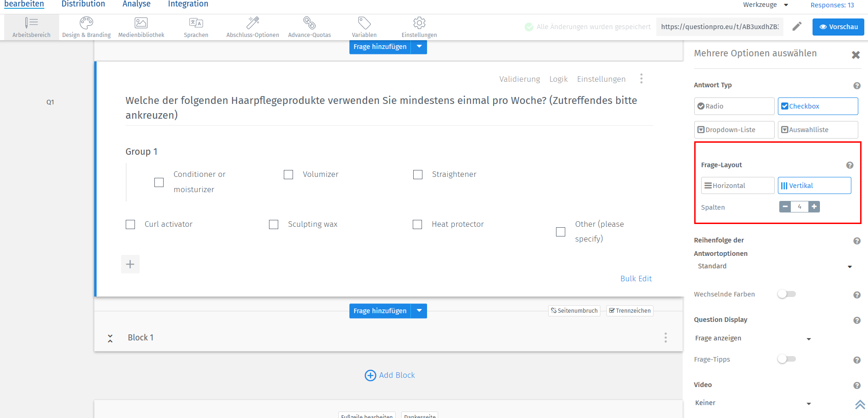Open the Design & Branding panel

point(86,26)
